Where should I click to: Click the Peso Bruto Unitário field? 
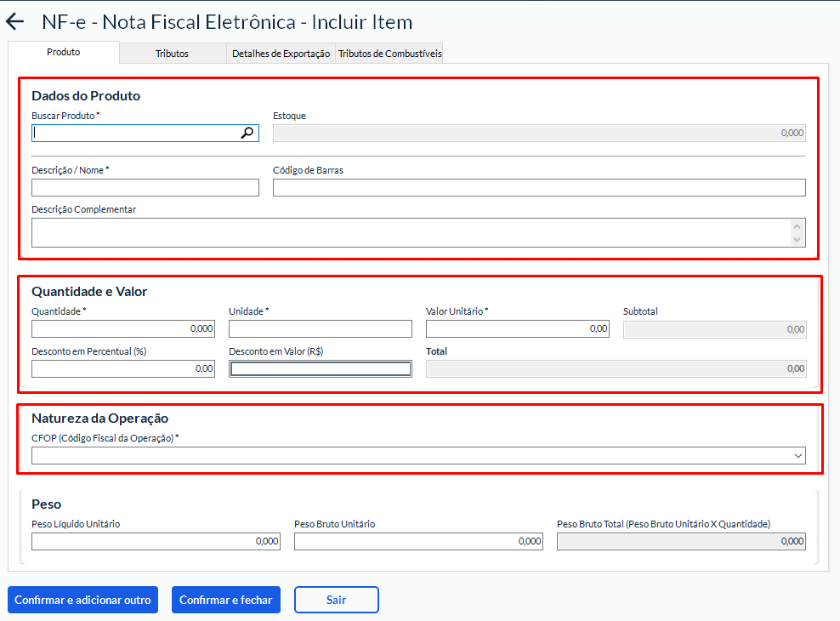(x=417, y=542)
